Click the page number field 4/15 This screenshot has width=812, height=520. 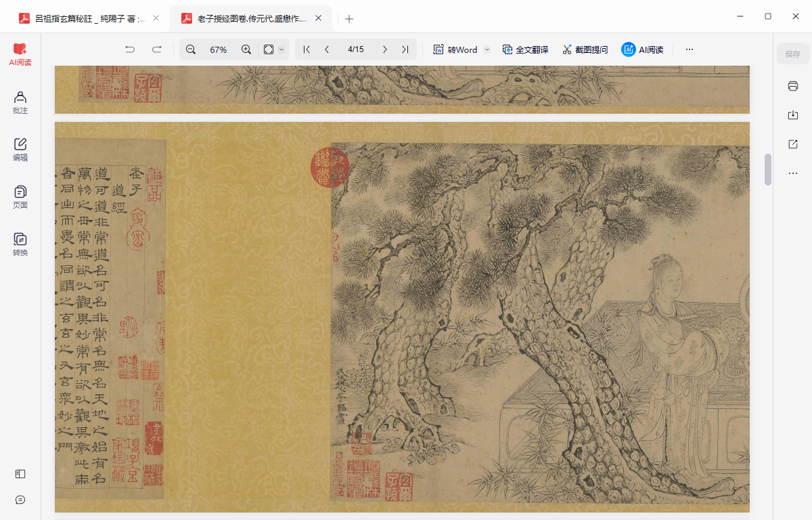[356, 49]
